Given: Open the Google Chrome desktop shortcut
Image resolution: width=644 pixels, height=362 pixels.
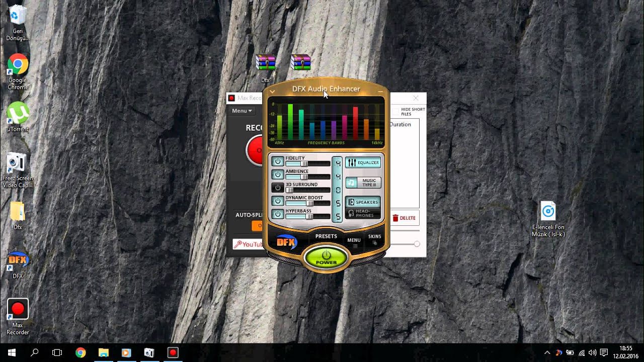Looking at the screenshot, I should coord(18,72).
